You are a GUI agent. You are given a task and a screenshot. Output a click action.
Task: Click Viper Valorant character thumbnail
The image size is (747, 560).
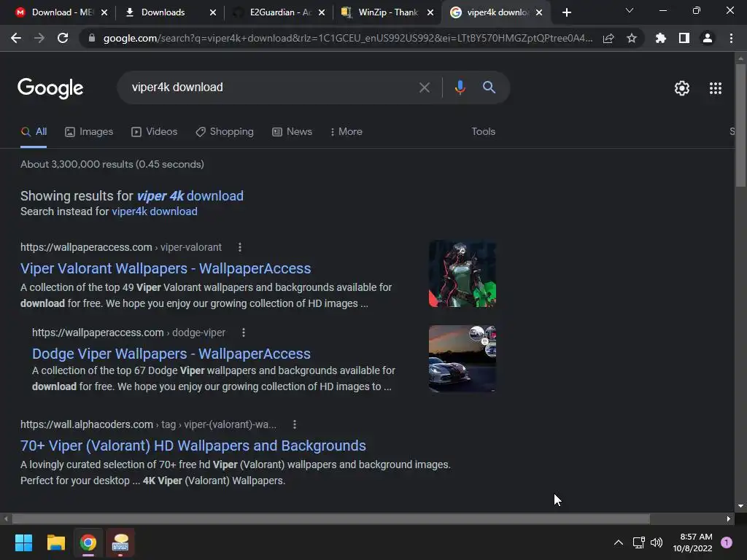(462, 274)
